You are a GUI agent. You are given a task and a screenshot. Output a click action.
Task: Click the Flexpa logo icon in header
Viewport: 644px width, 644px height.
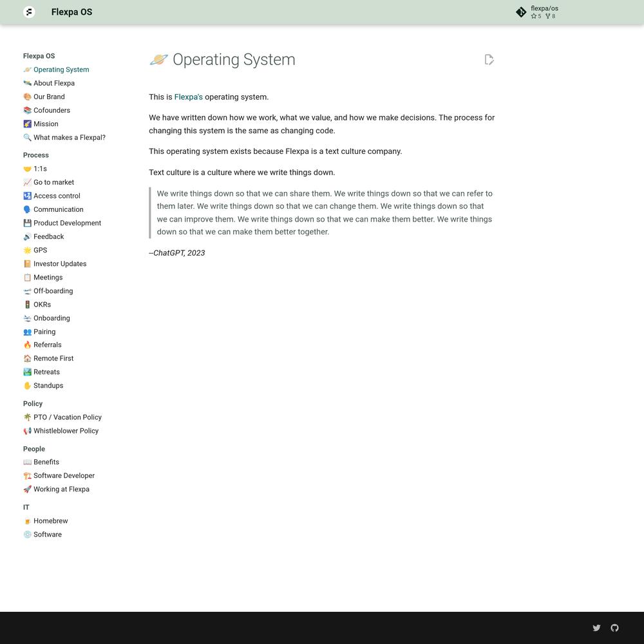[29, 12]
